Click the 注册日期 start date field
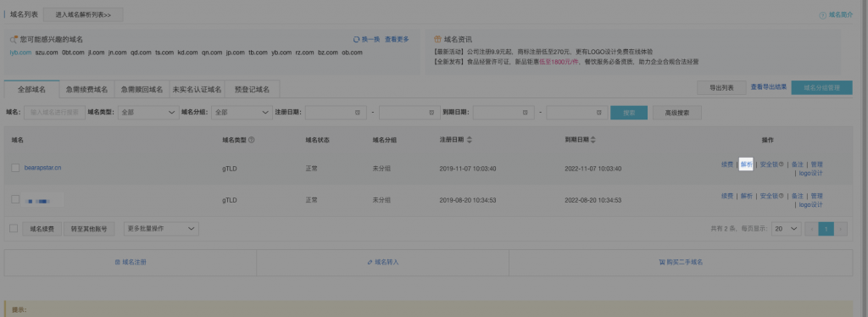This screenshot has width=868, height=317. 337,112
